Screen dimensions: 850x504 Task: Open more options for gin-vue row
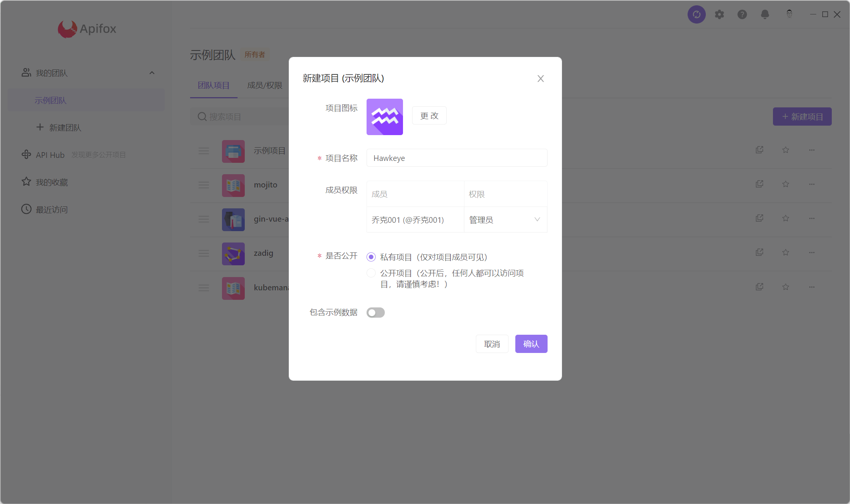(812, 218)
